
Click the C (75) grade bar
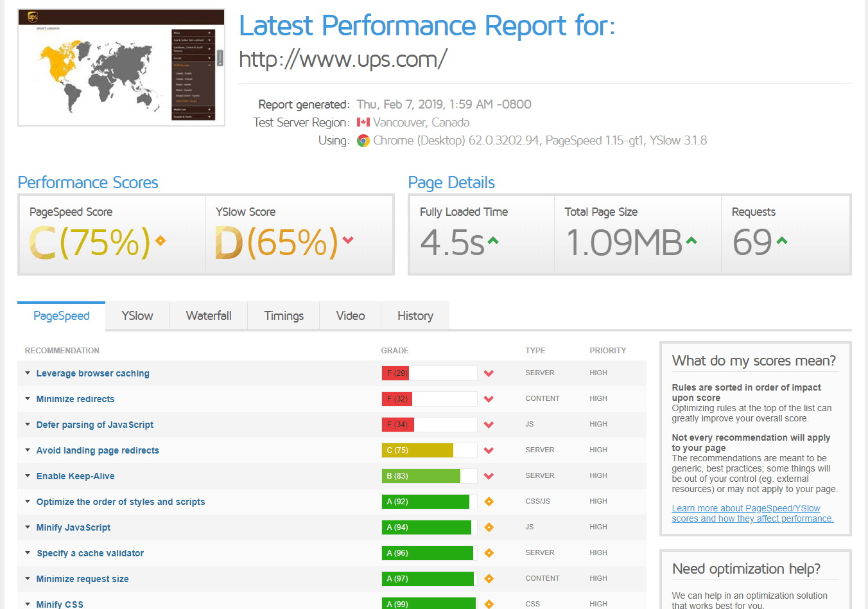[429, 450]
